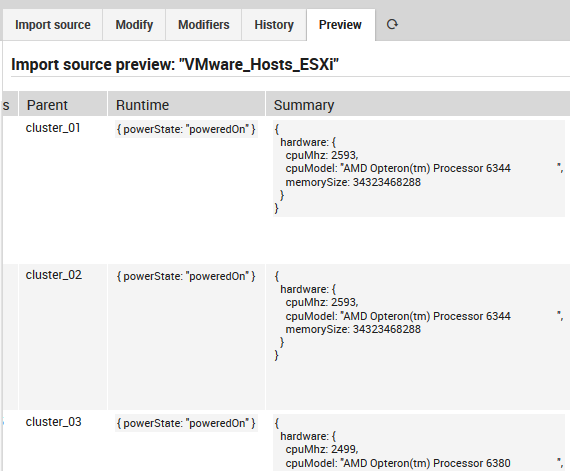
Task: Open the Import source tab
Action: (x=53, y=25)
